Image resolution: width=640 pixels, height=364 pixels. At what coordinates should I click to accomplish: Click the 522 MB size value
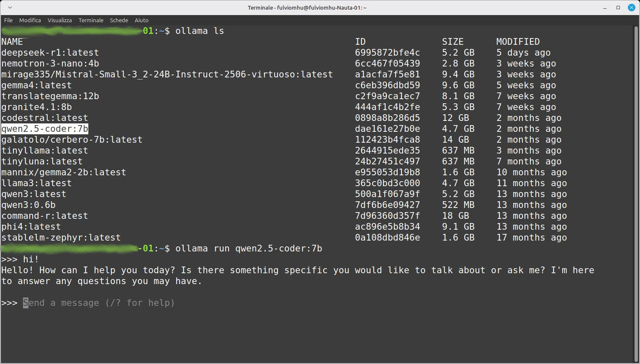(458, 205)
